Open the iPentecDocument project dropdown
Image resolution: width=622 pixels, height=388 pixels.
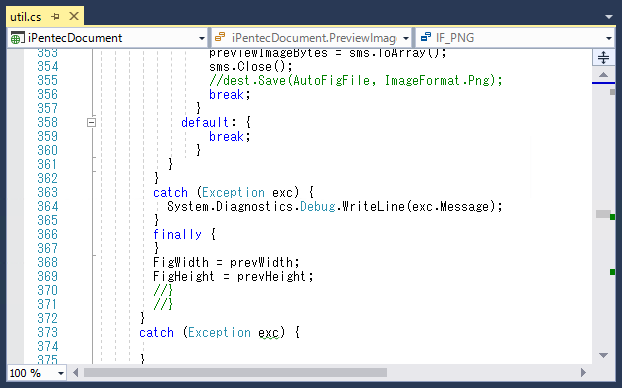(107, 38)
